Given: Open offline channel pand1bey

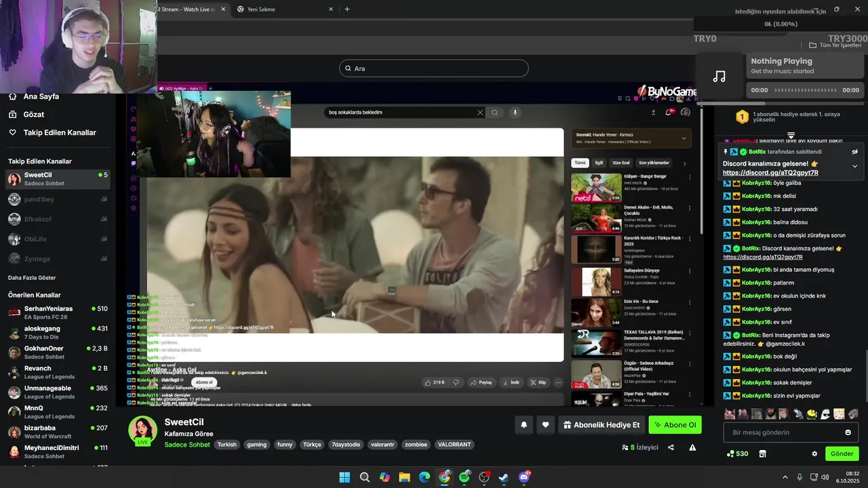Looking at the screenshot, I should coord(57,199).
